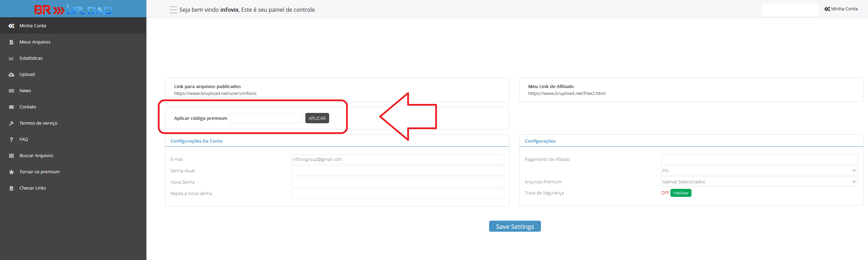The image size is (868, 260).
Task: Open News from the sidebar menu
Action: click(25, 91)
